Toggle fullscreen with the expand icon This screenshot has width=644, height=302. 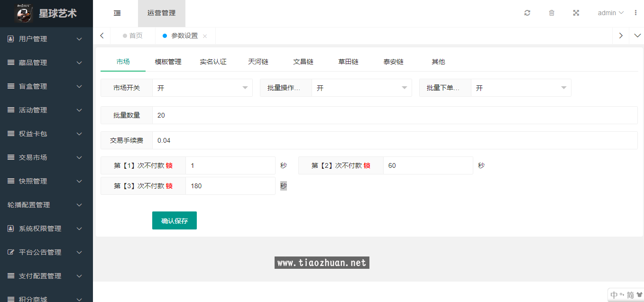(576, 13)
